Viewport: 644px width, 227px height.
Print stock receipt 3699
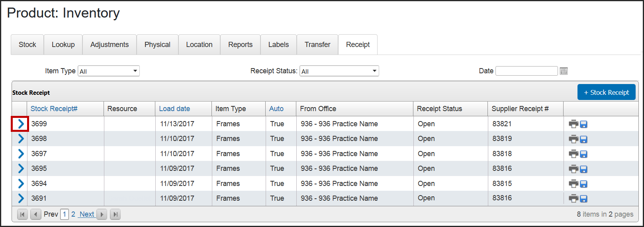coord(573,124)
